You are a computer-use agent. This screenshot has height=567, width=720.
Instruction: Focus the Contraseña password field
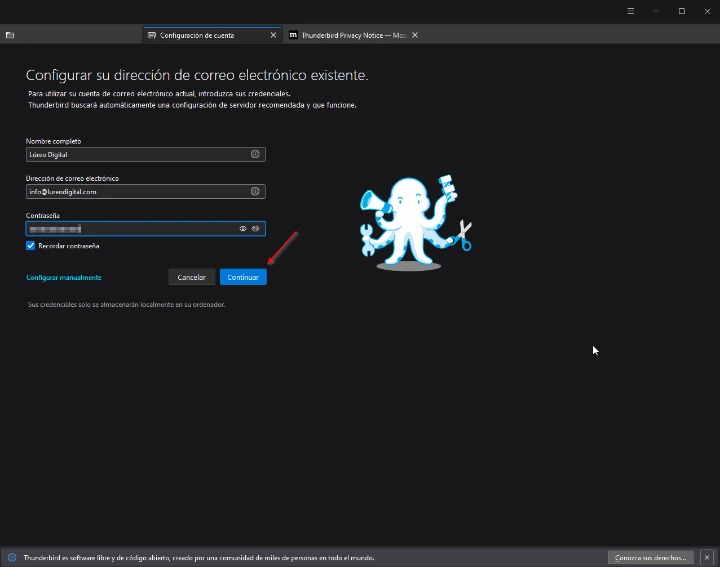pyautogui.click(x=146, y=229)
